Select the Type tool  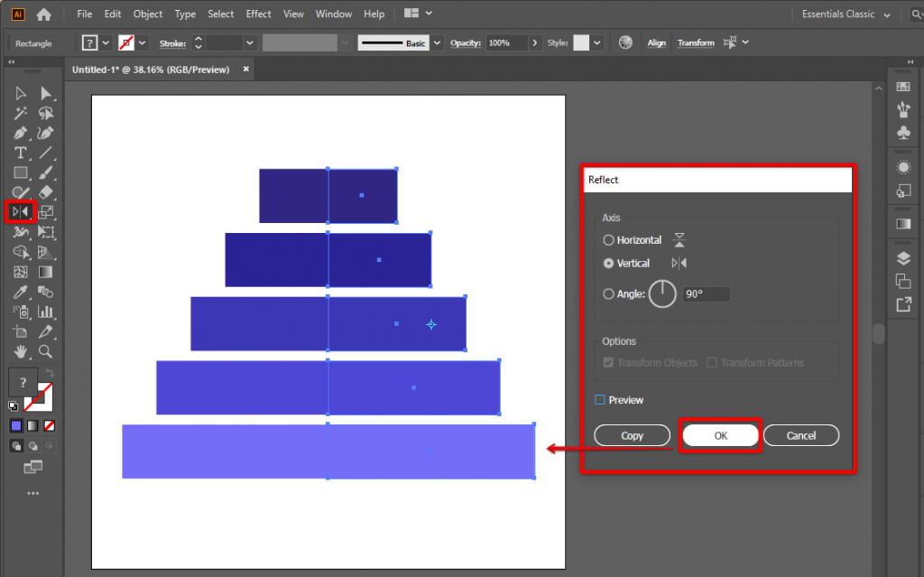[x=20, y=153]
